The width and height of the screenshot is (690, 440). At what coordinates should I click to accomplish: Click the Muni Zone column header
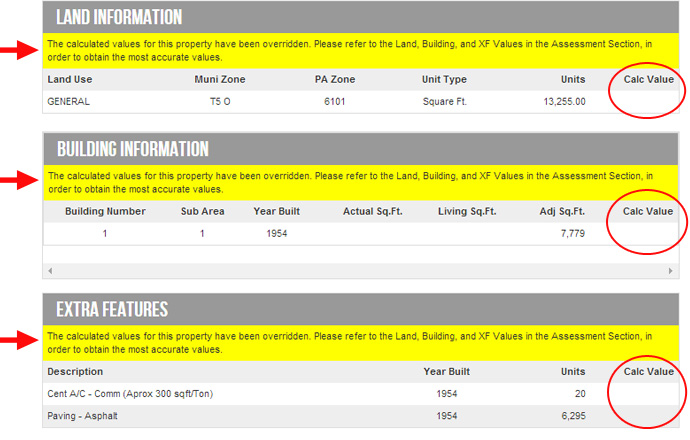point(220,80)
